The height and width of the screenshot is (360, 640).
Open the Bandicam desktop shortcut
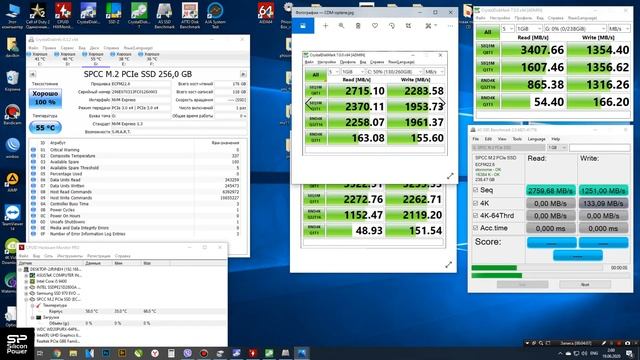coord(12,115)
